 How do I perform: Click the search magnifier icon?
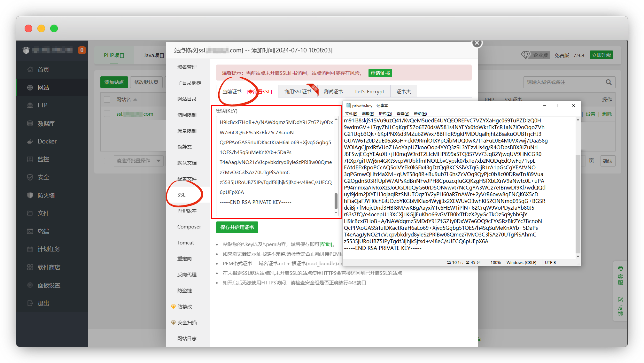(609, 82)
